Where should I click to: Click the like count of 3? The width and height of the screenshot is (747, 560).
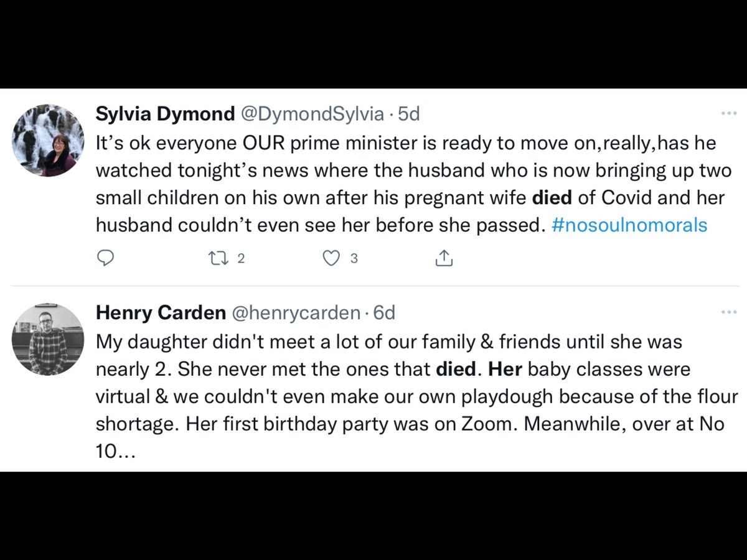tap(354, 258)
